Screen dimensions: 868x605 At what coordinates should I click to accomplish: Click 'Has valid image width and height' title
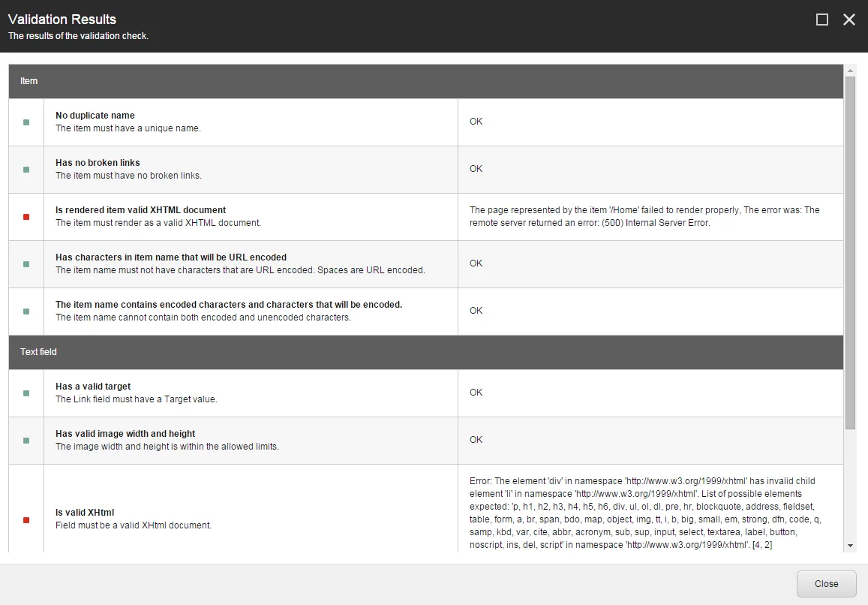tap(125, 433)
